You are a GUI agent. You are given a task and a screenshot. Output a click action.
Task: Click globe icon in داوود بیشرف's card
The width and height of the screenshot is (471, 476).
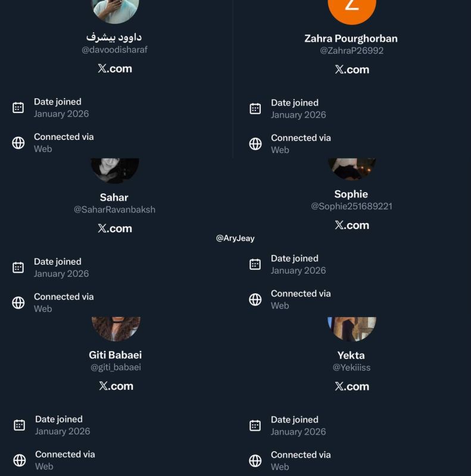pos(18,143)
